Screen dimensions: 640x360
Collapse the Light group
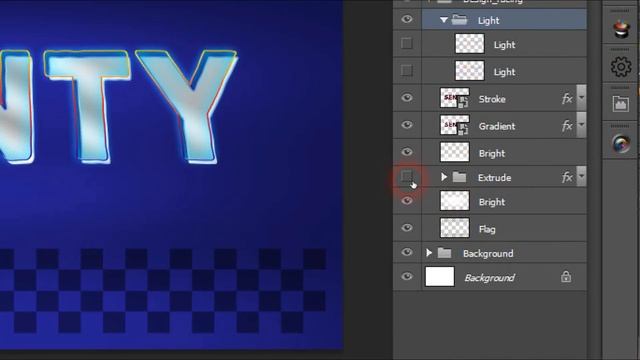pos(444,20)
